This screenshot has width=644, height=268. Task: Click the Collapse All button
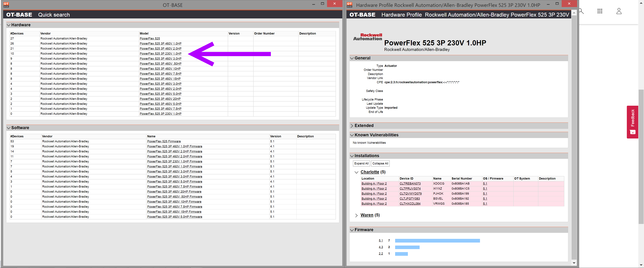tap(380, 163)
